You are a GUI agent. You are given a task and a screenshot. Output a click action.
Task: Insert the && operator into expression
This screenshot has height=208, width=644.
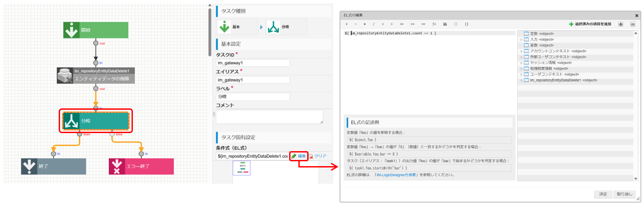tap(445, 24)
